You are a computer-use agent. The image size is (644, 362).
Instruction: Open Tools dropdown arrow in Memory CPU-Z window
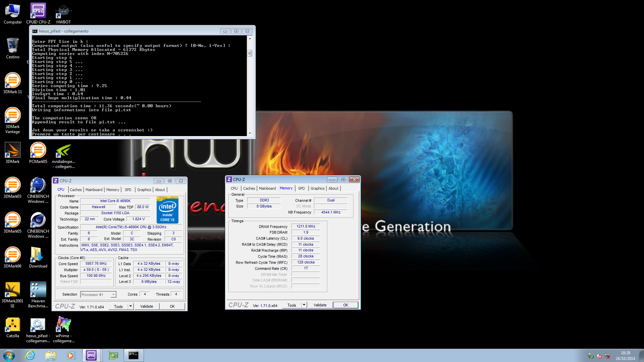(x=304, y=305)
